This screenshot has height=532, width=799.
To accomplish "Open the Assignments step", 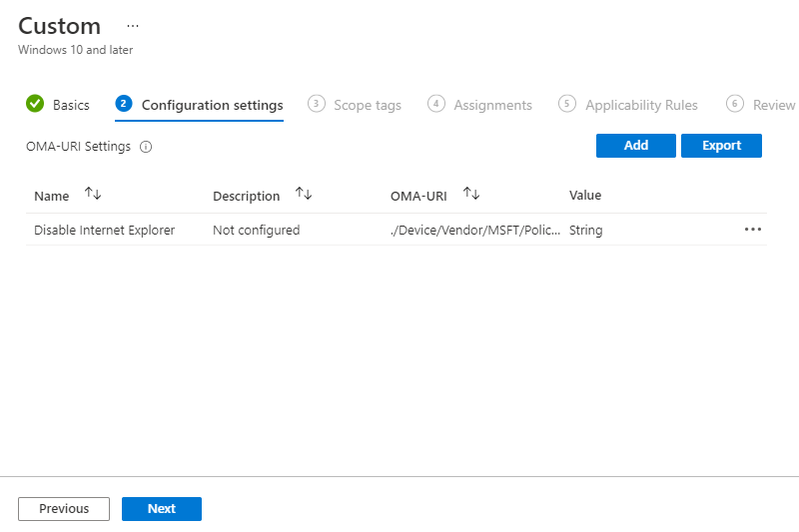I will pos(492,105).
